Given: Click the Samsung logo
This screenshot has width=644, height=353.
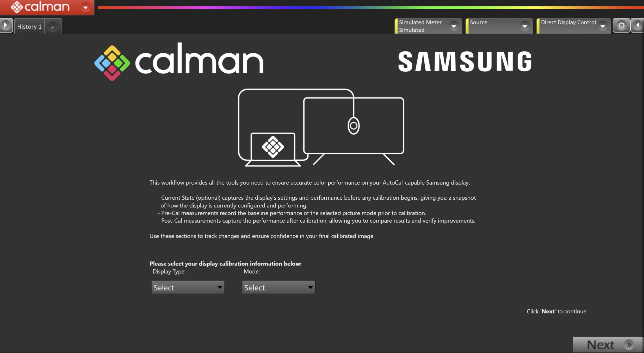Looking at the screenshot, I should tap(465, 61).
